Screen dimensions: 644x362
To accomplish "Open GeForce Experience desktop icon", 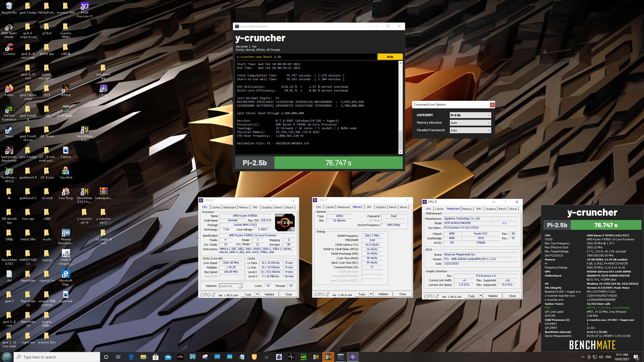I will [x=9, y=113].
